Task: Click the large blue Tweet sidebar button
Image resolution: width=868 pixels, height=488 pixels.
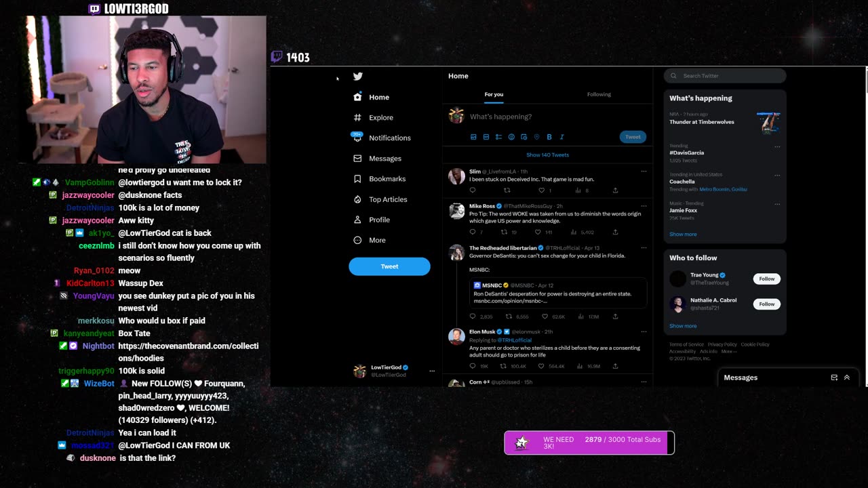Action: (389, 266)
